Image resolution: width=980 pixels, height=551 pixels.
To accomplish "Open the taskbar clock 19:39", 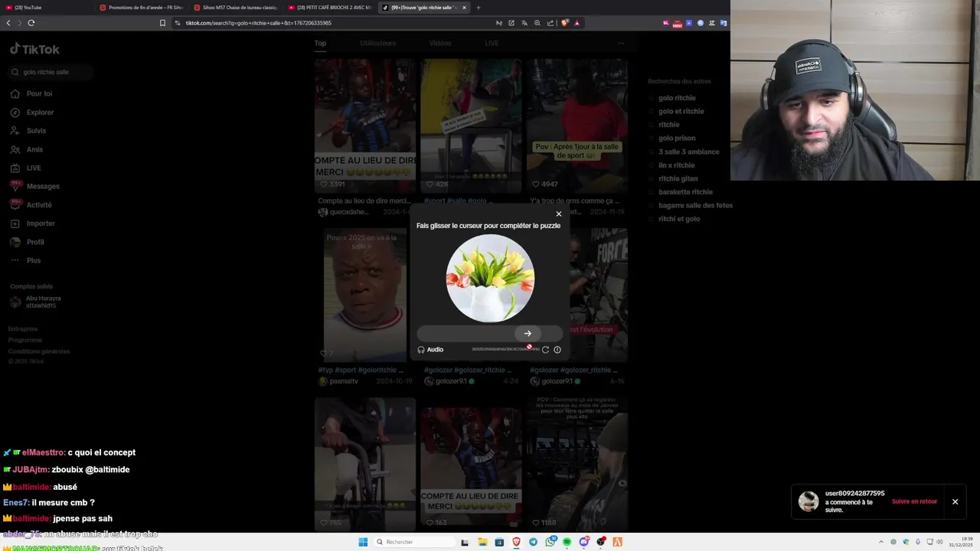I will [961, 542].
